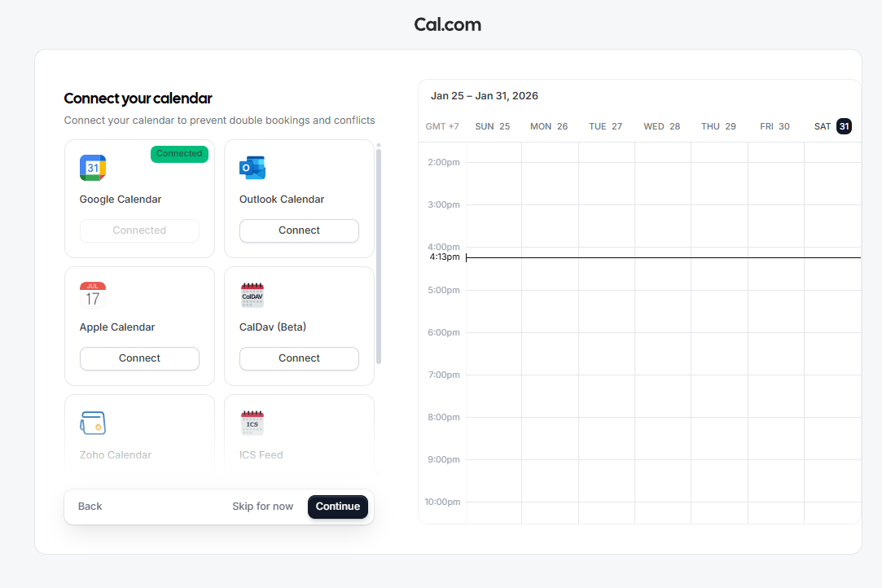Go Back to the previous step
This screenshot has width=882, height=588.
(x=90, y=506)
